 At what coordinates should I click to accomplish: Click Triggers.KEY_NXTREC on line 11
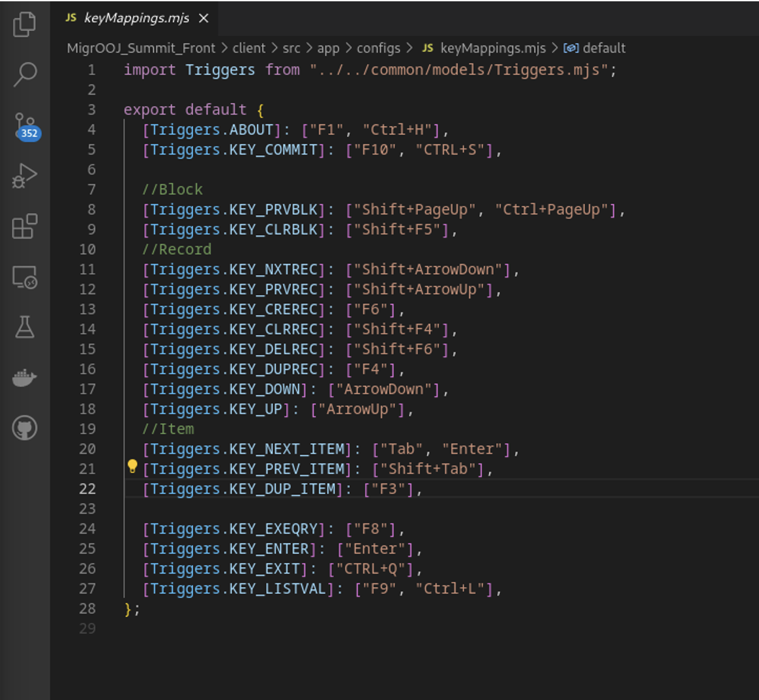234,269
